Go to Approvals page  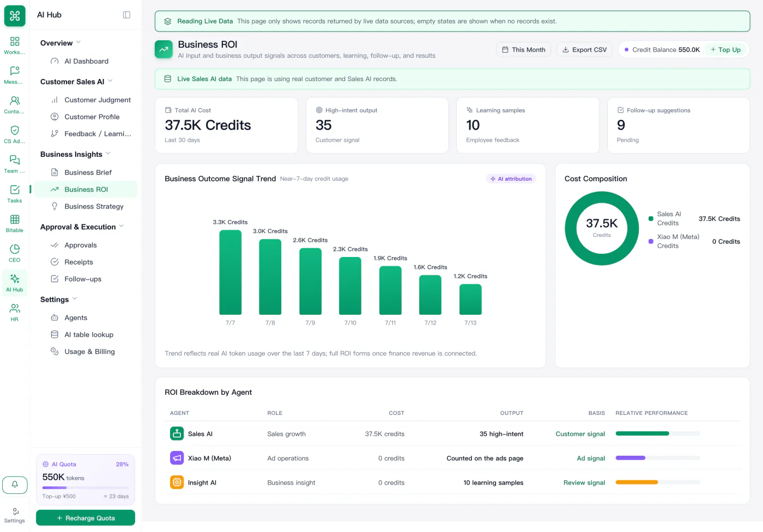pyautogui.click(x=86, y=246)
